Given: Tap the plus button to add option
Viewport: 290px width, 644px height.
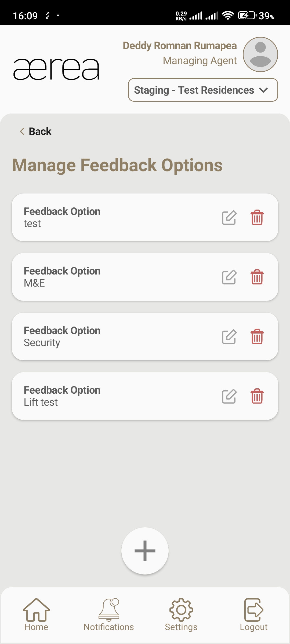Looking at the screenshot, I should point(145,551).
